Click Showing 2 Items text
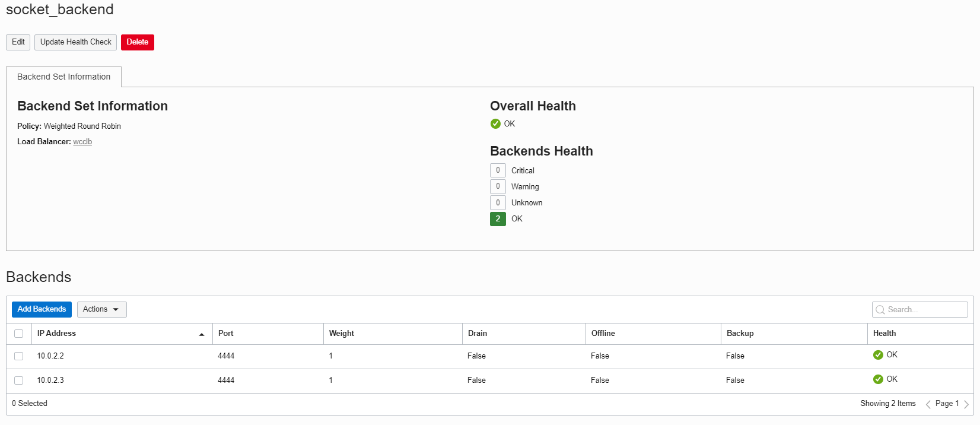The height and width of the screenshot is (425, 980). point(888,404)
